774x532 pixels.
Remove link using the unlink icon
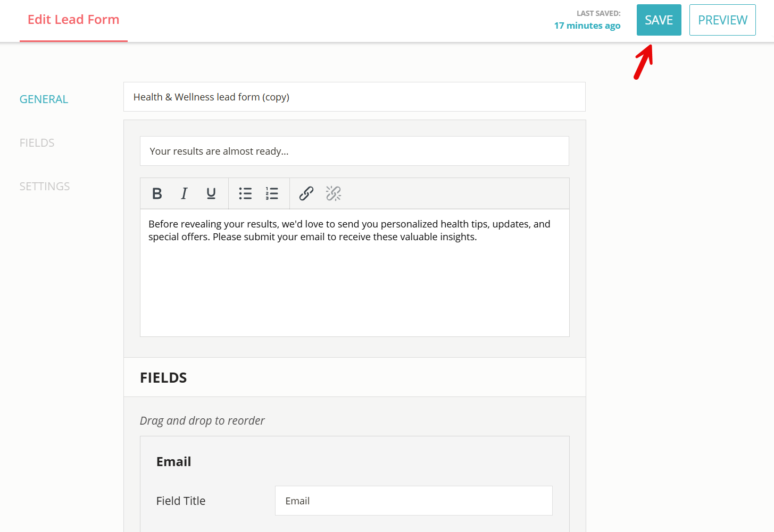point(334,193)
